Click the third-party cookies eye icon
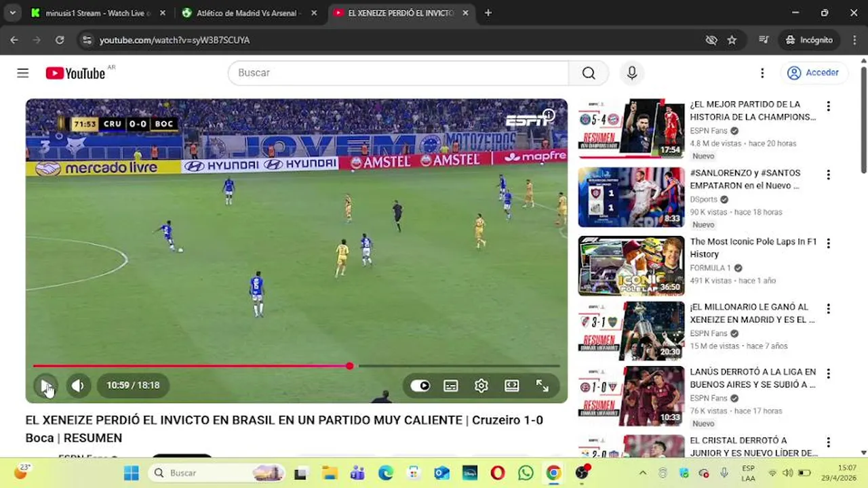 tap(711, 40)
